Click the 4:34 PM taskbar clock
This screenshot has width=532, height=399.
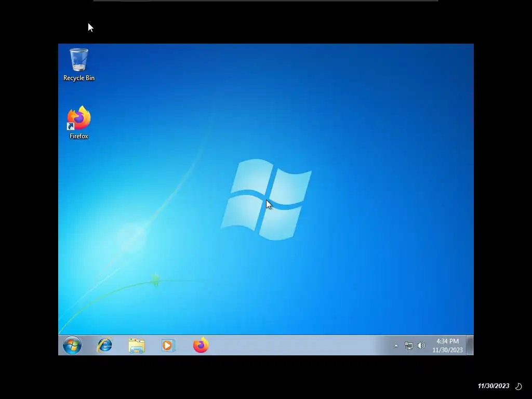point(447,341)
